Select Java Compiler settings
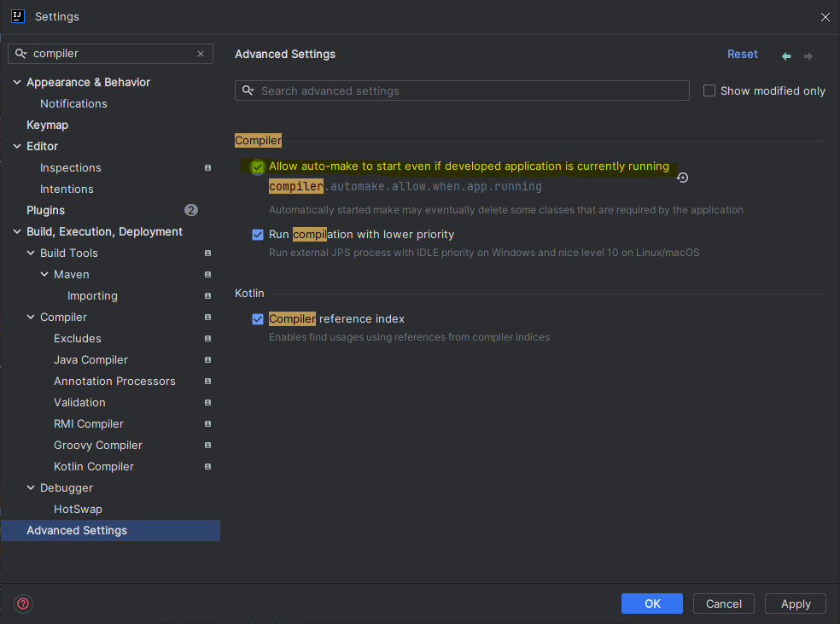 [90, 360]
